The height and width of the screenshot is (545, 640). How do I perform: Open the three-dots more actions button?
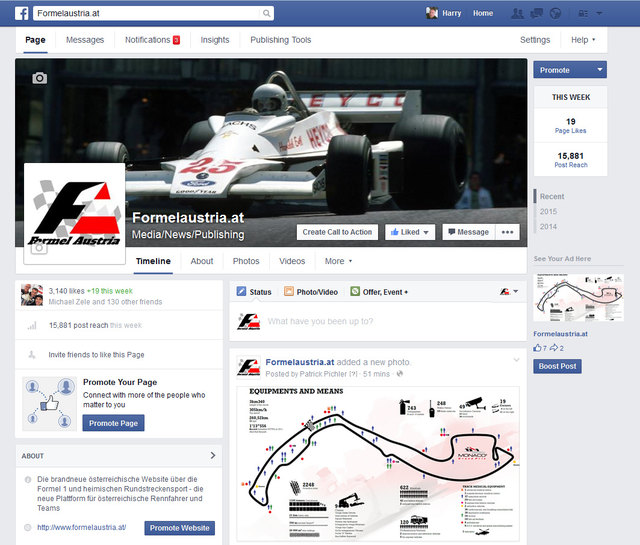[x=509, y=232]
